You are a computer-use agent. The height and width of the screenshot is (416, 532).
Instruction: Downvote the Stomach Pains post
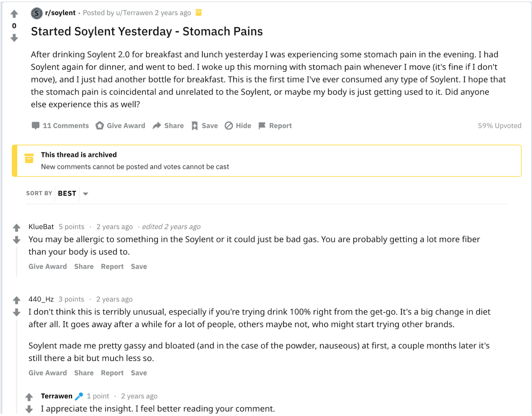[14, 38]
